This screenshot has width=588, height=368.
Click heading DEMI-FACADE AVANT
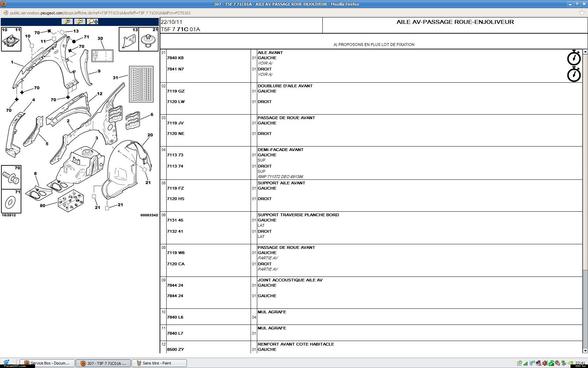[280, 150]
